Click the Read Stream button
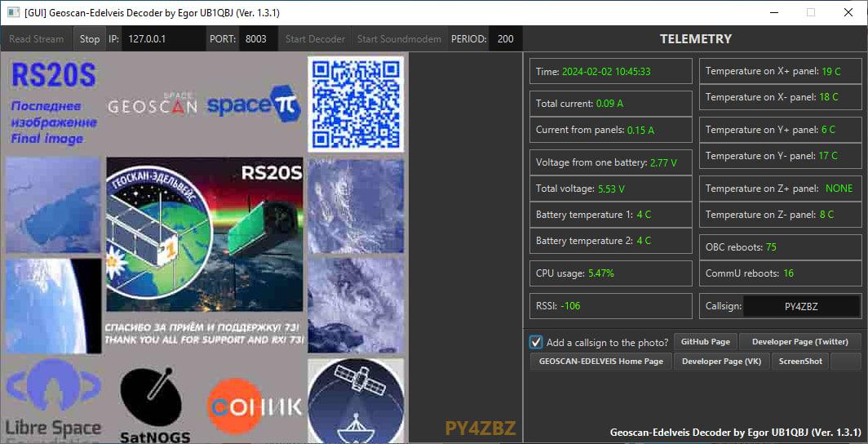Image resolution: width=868 pixels, height=444 pixels. click(37, 38)
